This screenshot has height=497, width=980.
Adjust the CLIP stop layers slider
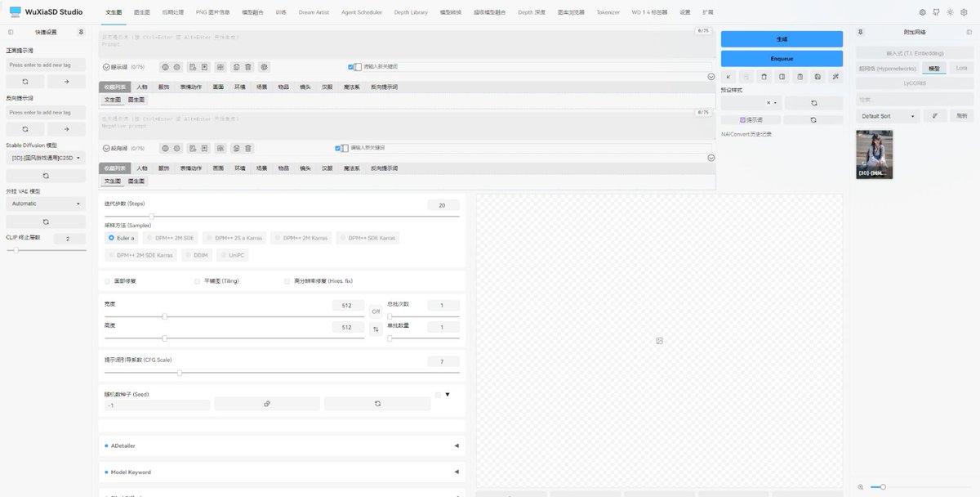tap(46, 250)
